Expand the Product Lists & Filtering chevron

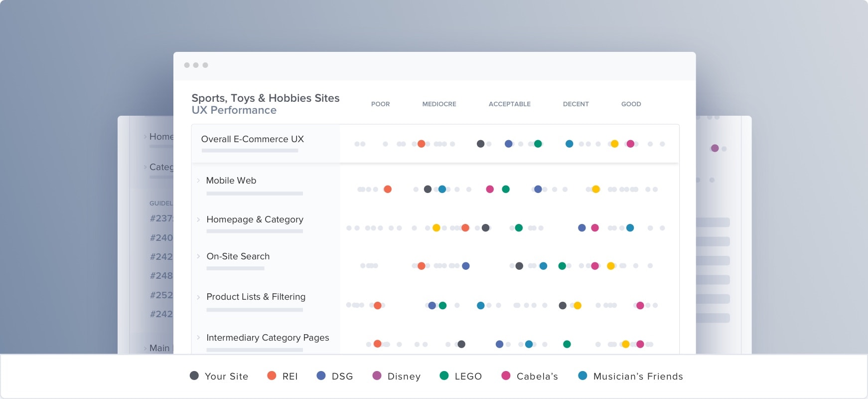click(198, 297)
